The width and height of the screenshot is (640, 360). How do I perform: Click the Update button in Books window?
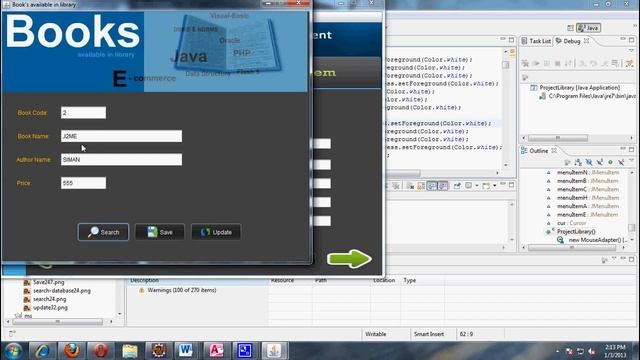tap(216, 232)
